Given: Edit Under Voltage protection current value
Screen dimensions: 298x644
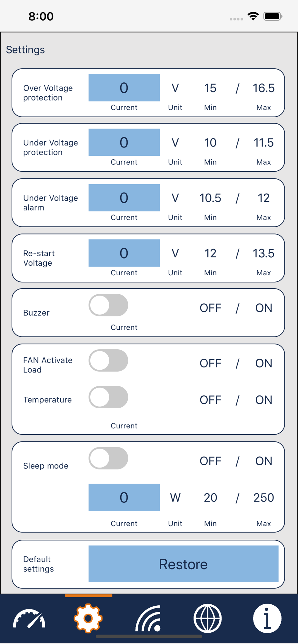Looking at the screenshot, I should [124, 142].
